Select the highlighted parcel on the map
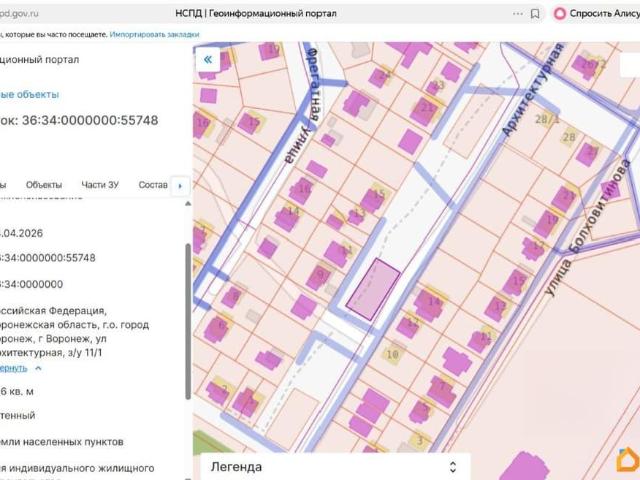The height and width of the screenshot is (480, 640). (x=373, y=289)
